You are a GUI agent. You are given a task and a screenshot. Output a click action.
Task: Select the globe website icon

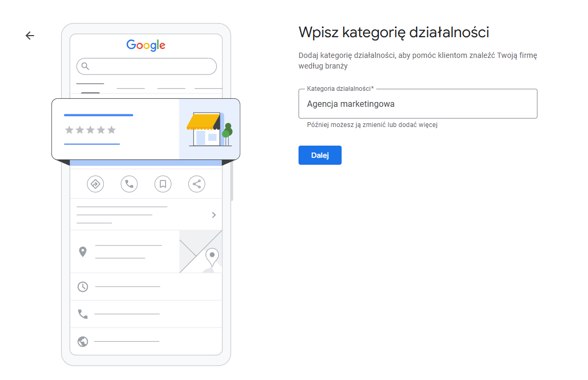(x=82, y=341)
